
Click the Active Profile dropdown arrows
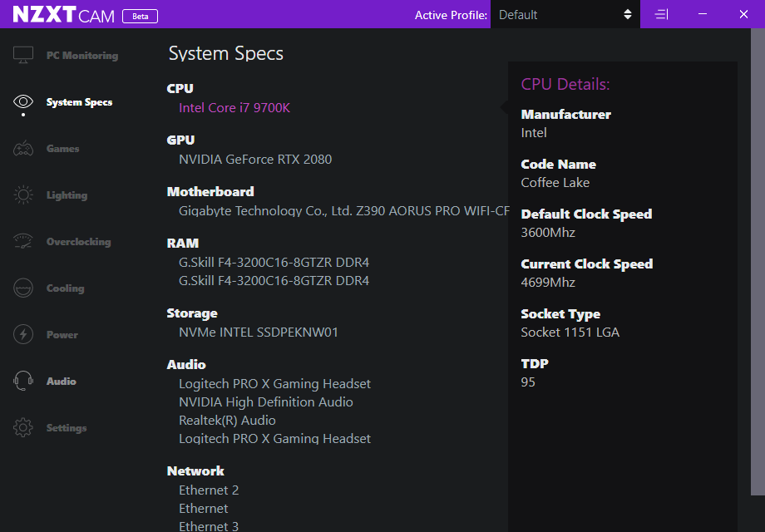(x=628, y=15)
